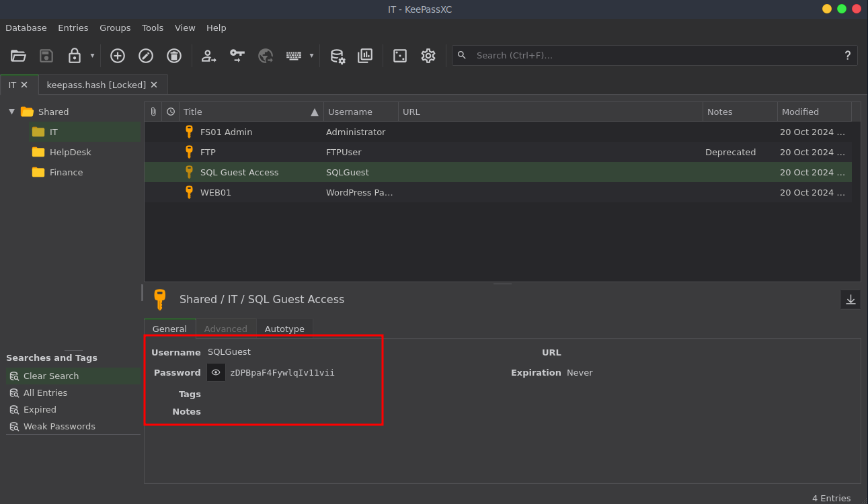Viewport: 868px width, 504px height.
Task: Open the Autotype details tab
Action: [x=284, y=329]
